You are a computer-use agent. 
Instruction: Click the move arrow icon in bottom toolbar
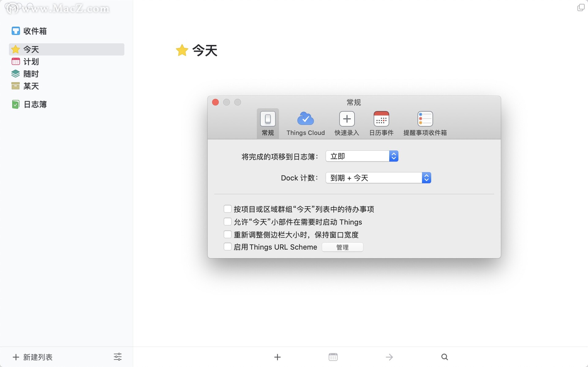coord(389,357)
